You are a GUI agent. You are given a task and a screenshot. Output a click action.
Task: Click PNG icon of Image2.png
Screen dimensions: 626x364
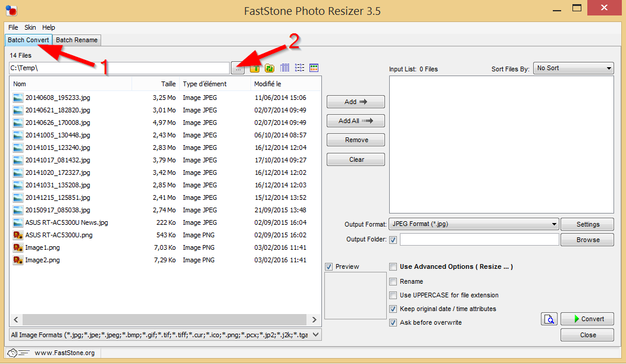coord(18,261)
